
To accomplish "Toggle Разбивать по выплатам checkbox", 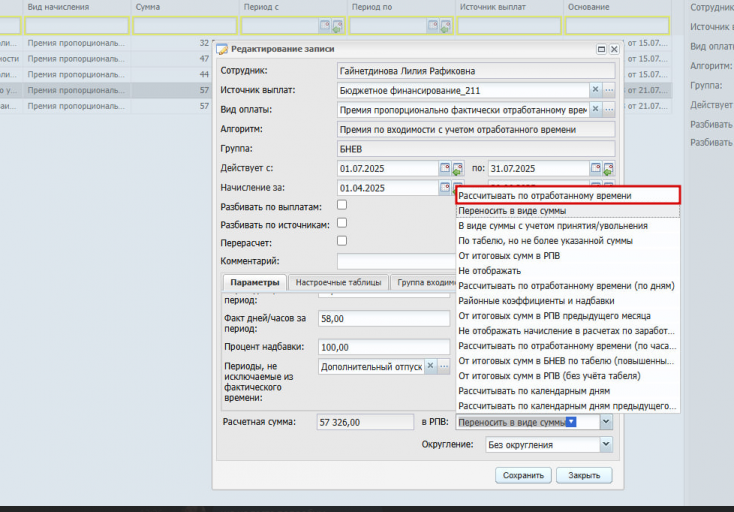I will (342, 205).
